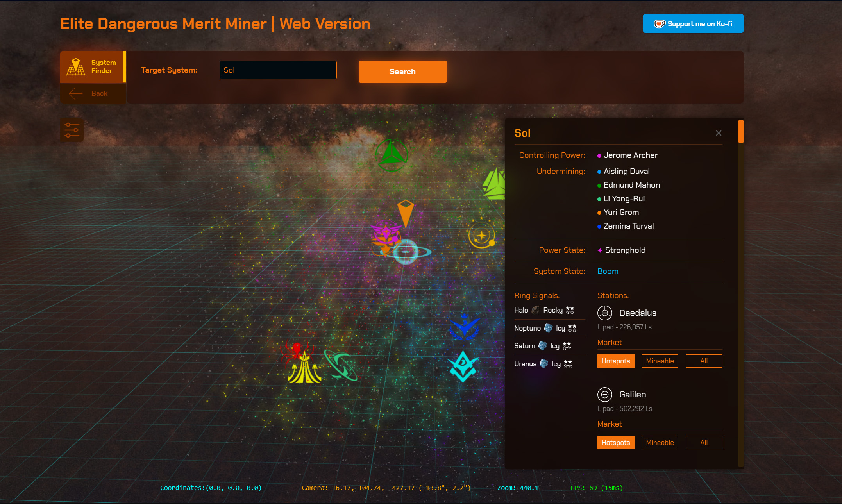
Task: Click the Stronghold star icon
Action: (600, 250)
